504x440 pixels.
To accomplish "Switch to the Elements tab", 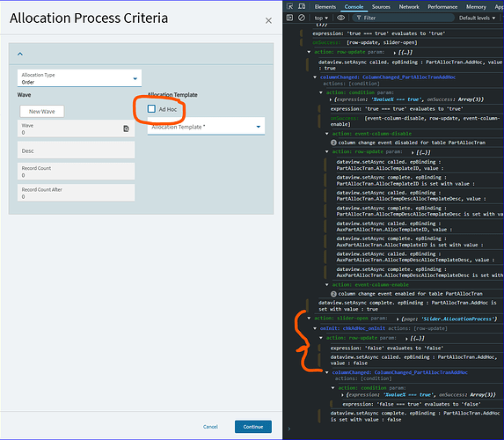I will (x=325, y=7).
